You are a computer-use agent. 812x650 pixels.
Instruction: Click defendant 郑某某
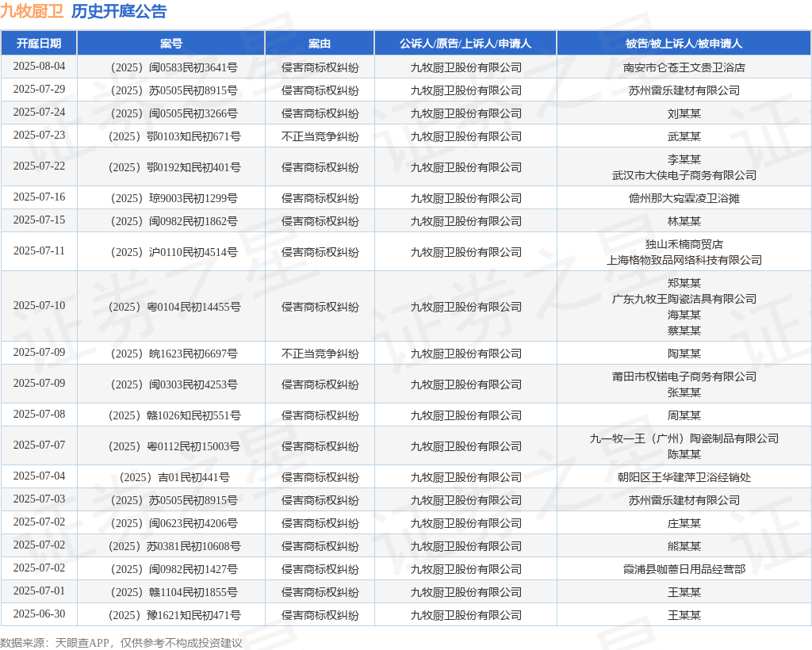pos(684,283)
